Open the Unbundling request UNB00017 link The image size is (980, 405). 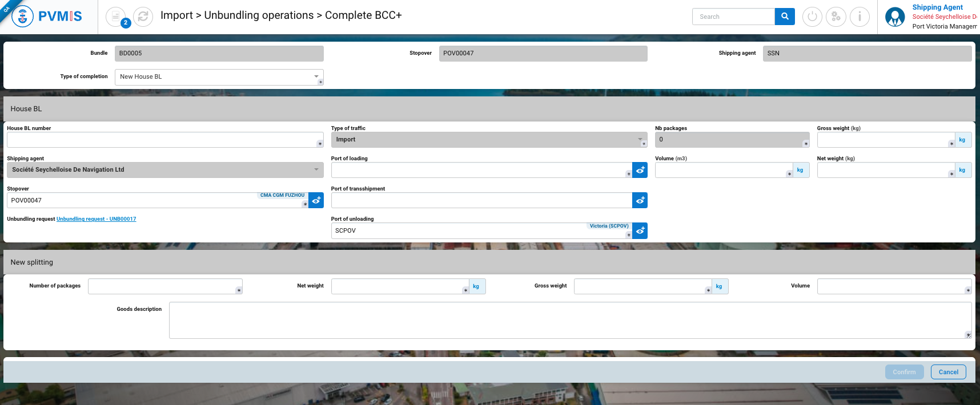[x=96, y=219]
